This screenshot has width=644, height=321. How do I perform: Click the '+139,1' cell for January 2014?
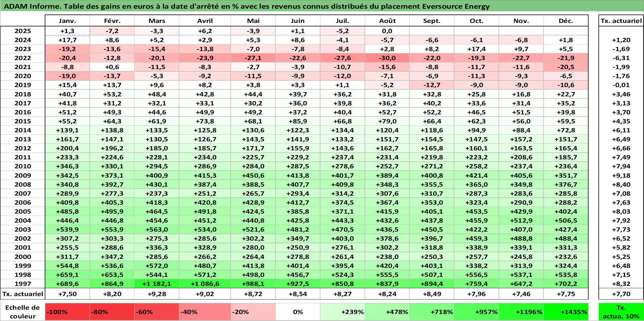pos(67,130)
